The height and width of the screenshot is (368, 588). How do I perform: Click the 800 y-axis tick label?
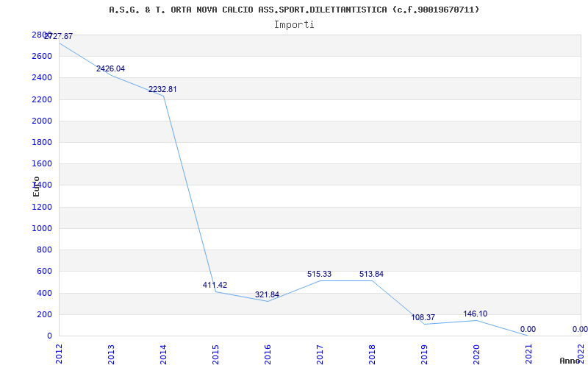point(45,250)
